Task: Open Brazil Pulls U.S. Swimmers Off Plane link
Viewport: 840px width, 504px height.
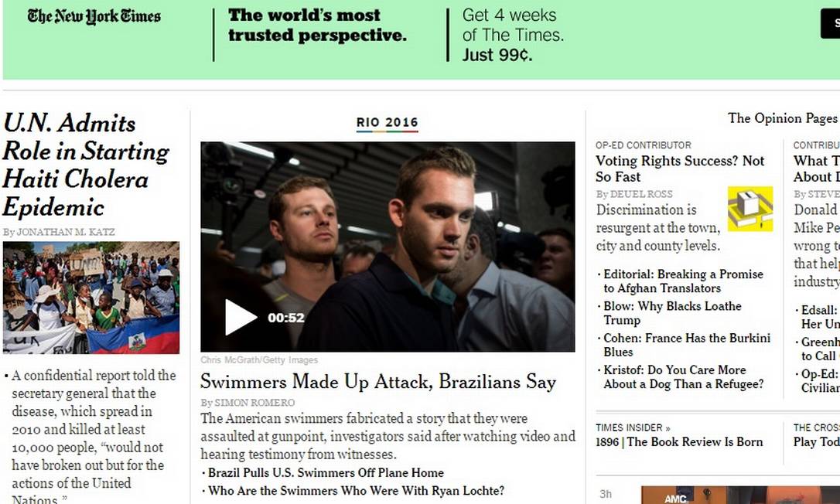Action: point(326,473)
